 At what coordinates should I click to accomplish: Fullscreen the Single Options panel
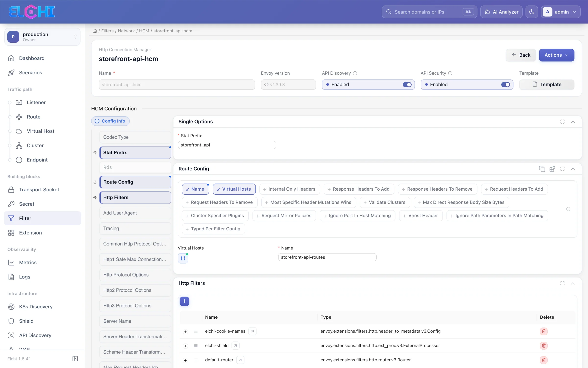[x=563, y=122]
